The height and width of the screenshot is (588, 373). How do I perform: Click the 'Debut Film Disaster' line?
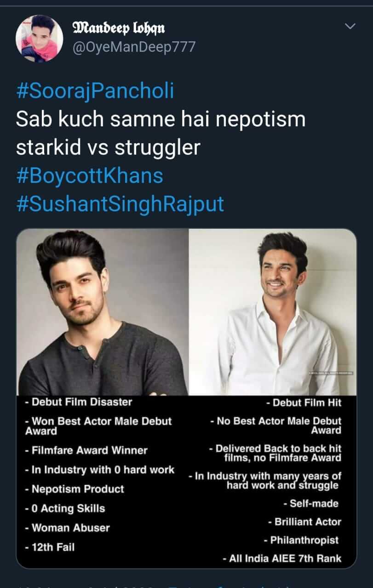[x=79, y=402]
